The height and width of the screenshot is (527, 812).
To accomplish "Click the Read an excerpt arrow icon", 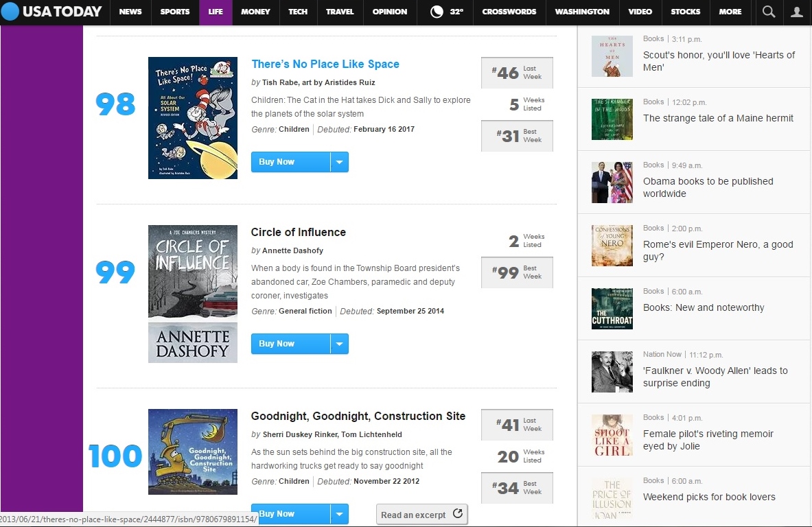I will (458, 513).
